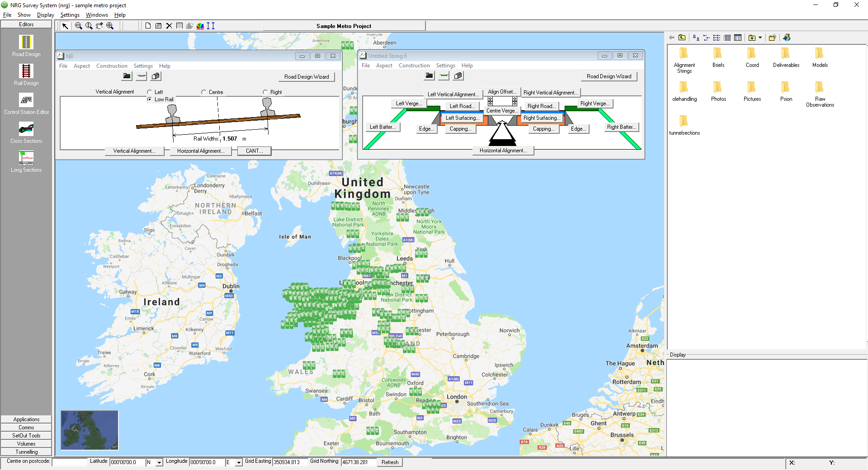Click Horizontal Alignment in Untitled String 6
This screenshot has width=868, height=470.
coord(503,150)
